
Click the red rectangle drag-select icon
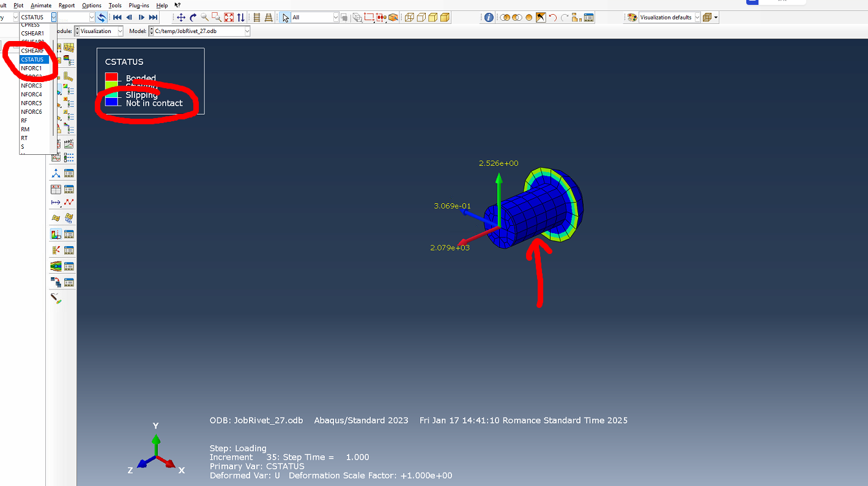[369, 17]
